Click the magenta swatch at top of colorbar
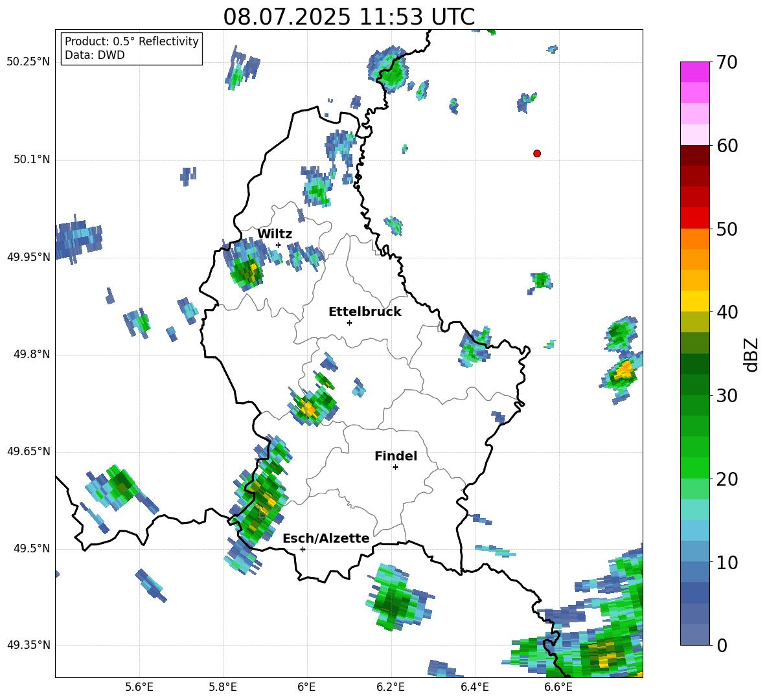Viewport: 767px width, 700px height. pyautogui.click(x=694, y=72)
